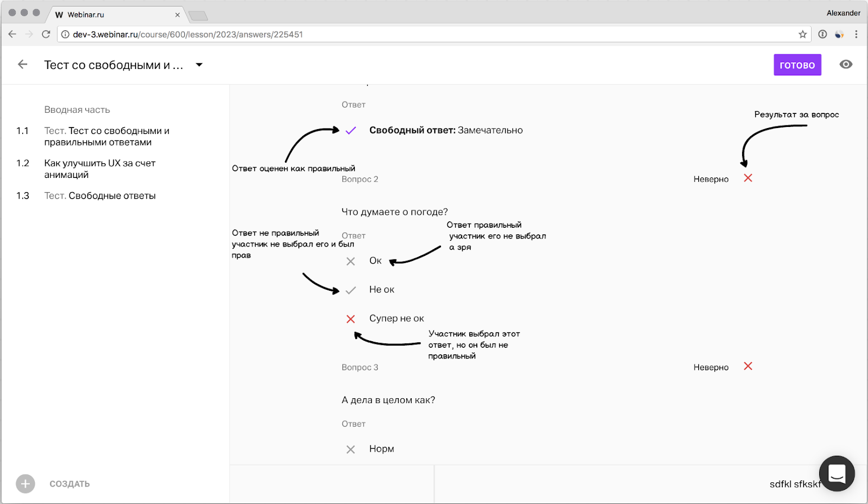Click the red X result for Вопрос 3
868x504 pixels.
pos(748,366)
